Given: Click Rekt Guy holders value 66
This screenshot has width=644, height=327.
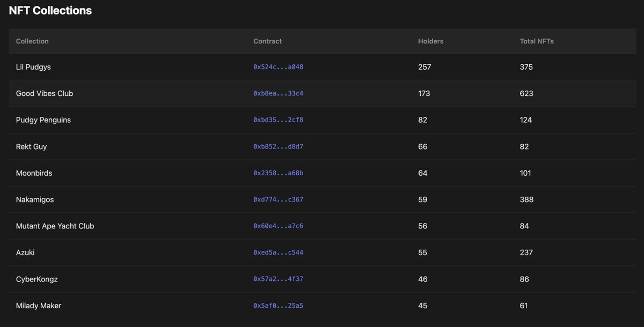Looking at the screenshot, I should coord(423,146).
